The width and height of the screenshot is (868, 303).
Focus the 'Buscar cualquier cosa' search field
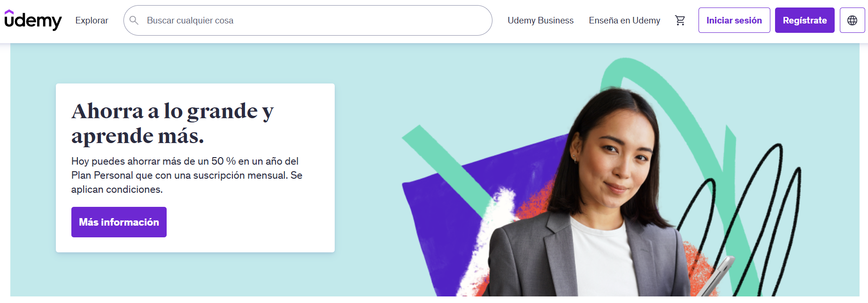(307, 20)
